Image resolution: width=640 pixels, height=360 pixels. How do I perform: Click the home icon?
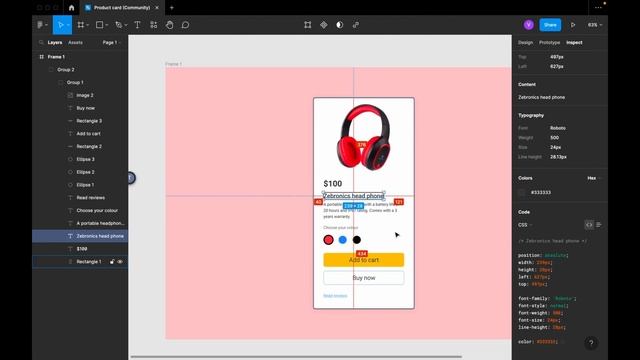[71, 8]
